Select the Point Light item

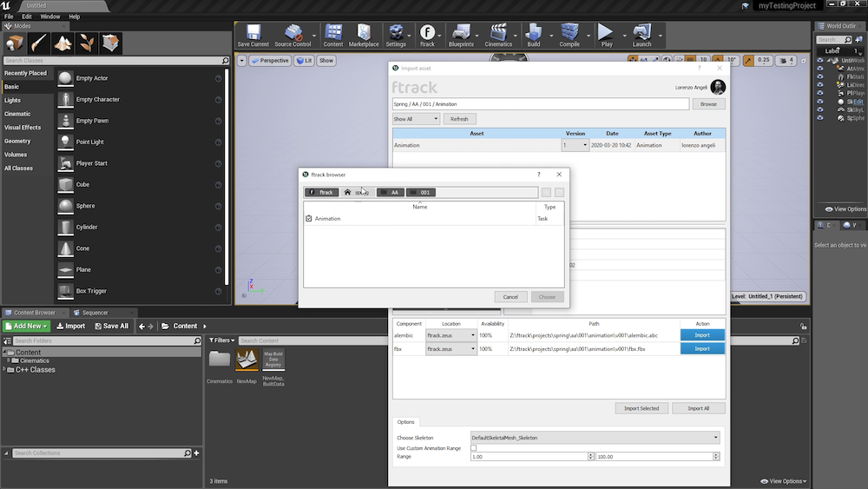[x=140, y=142]
